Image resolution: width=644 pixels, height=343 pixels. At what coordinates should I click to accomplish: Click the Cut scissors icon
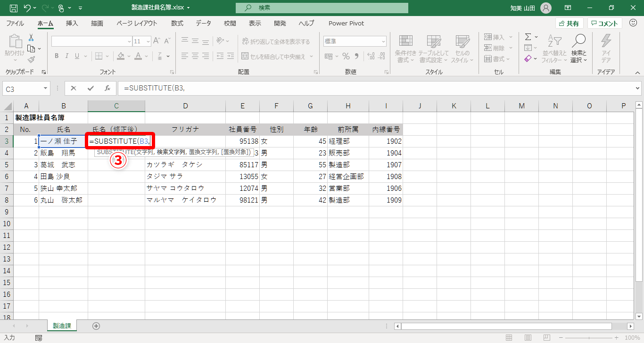pyautogui.click(x=31, y=38)
